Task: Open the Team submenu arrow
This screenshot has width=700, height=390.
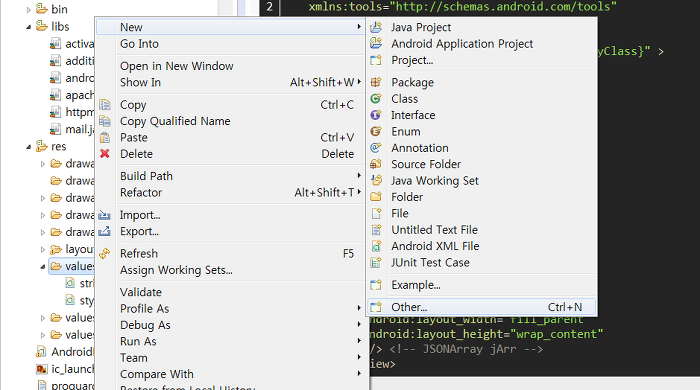Action: tap(359, 357)
